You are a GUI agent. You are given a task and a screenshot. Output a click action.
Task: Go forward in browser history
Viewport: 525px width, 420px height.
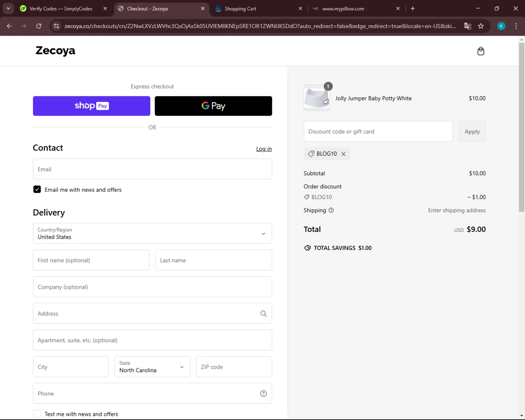24,26
